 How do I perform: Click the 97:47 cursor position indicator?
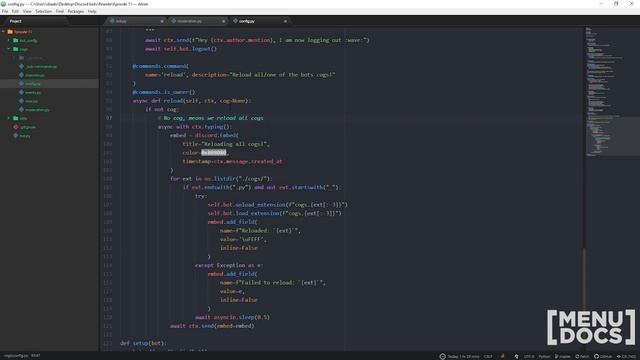click(36, 356)
